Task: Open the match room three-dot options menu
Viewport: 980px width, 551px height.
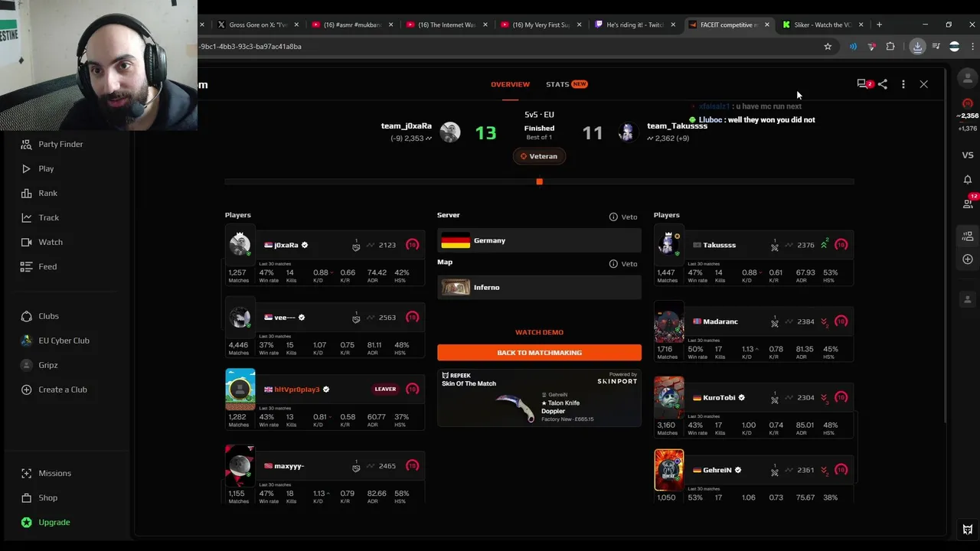Action: pyautogui.click(x=903, y=84)
